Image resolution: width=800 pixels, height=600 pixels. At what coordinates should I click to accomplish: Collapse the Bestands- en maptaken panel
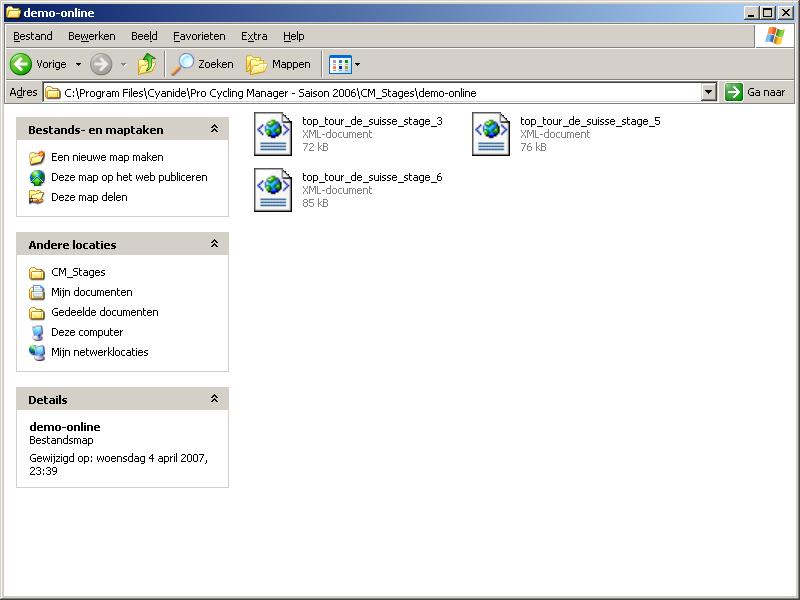[x=214, y=129]
